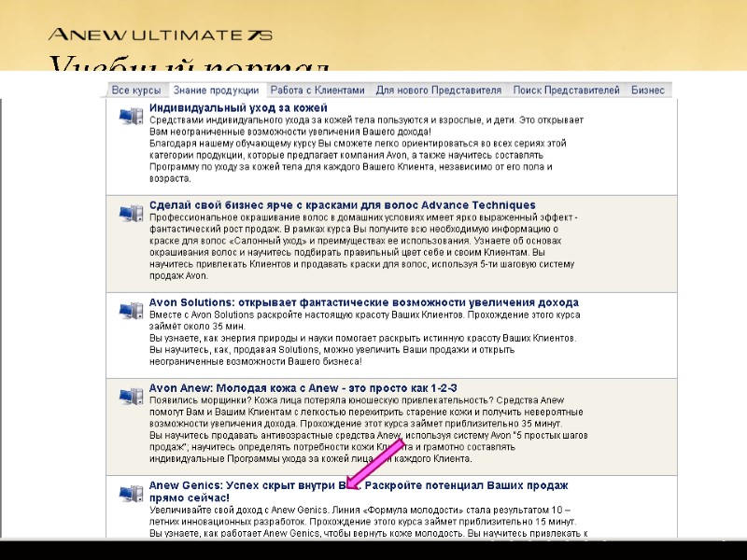Go to Поиск Представителей tab

click(566, 90)
